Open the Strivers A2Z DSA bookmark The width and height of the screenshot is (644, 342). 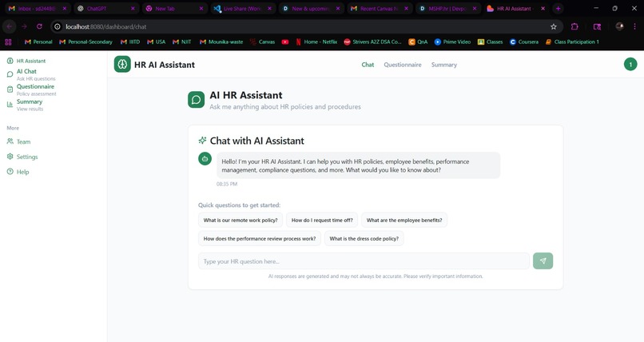372,42
